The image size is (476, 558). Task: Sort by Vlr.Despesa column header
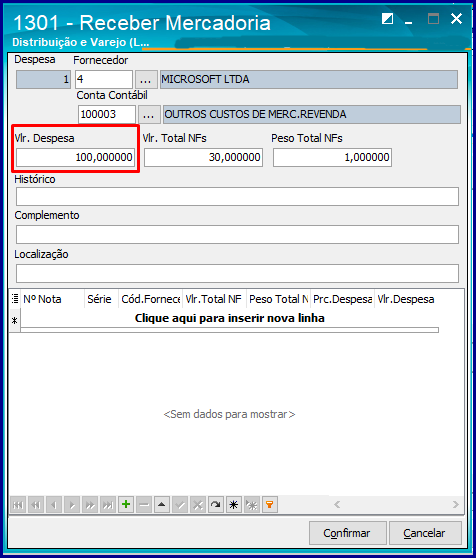[407, 299]
